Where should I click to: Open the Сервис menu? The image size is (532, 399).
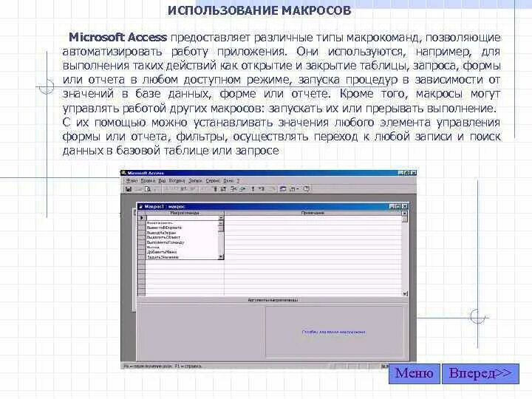pyautogui.click(x=213, y=181)
